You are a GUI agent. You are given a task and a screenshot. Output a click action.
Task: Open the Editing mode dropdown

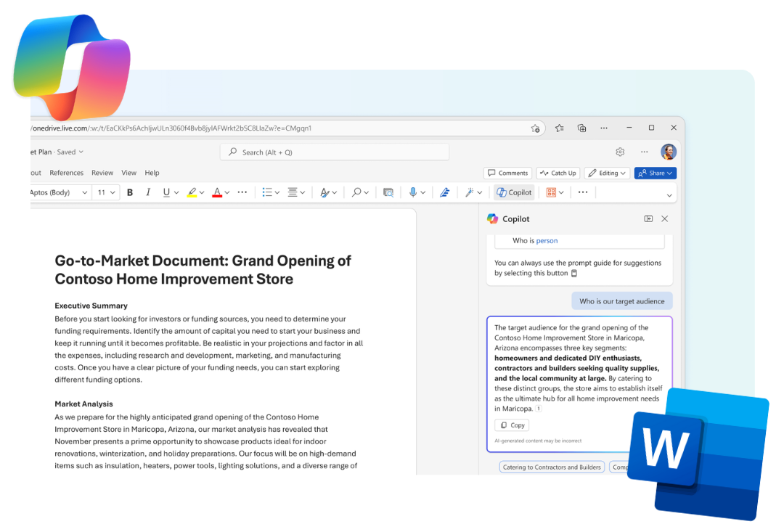coord(607,173)
